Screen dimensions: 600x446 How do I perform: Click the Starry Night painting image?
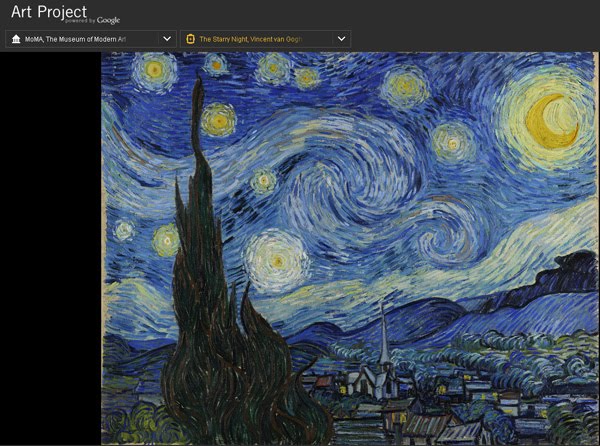(350, 248)
